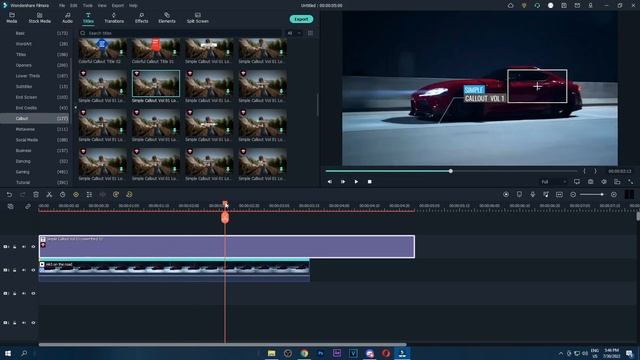This screenshot has height=360, width=640.
Task: Click the link icon beside the timeline ruler
Action: 28,207
